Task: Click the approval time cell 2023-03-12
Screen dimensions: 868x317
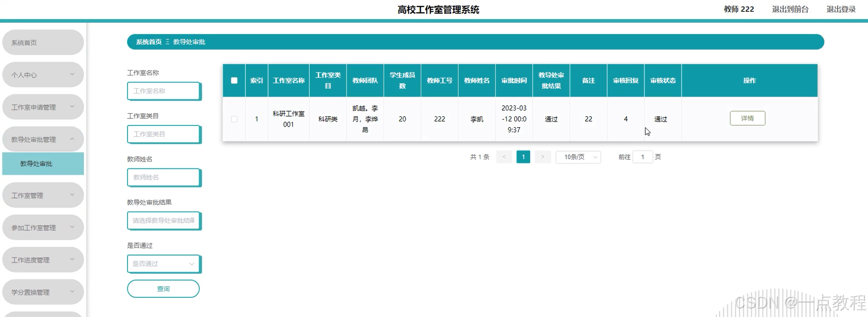Action: (x=514, y=119)
